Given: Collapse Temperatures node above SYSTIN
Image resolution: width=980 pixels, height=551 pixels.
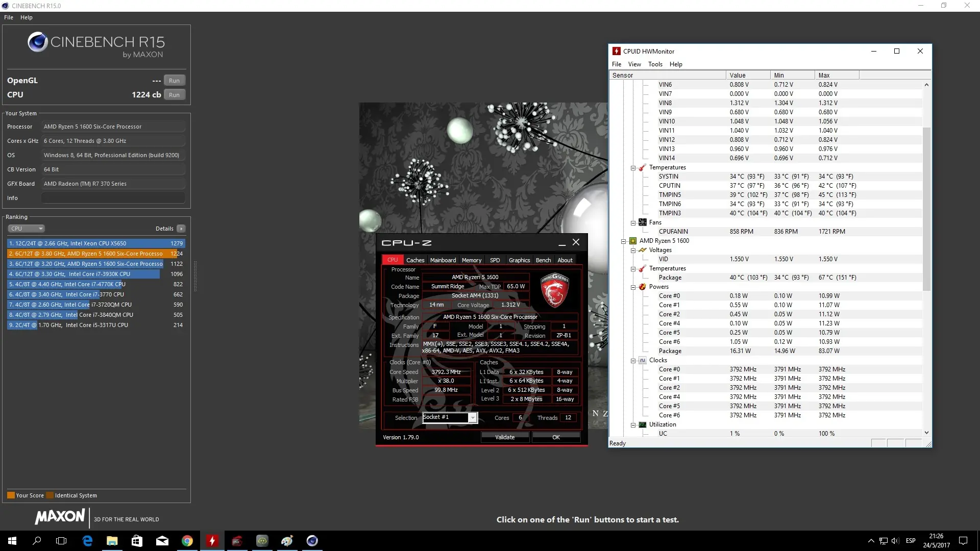Looking at the screenshot, I should [x=633, y=168].
